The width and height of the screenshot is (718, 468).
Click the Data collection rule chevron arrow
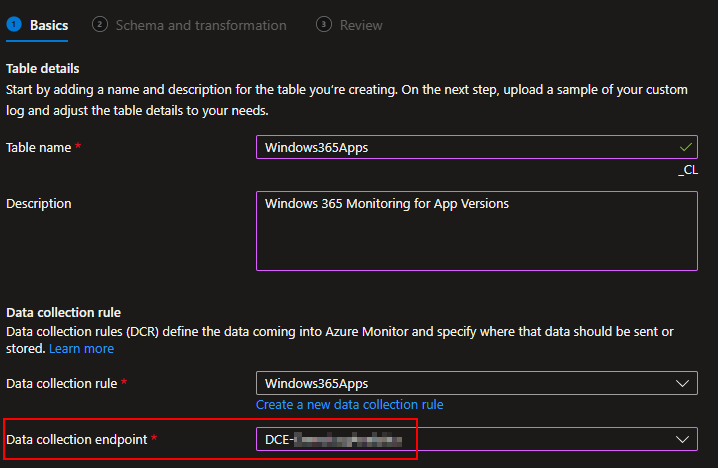684,383
